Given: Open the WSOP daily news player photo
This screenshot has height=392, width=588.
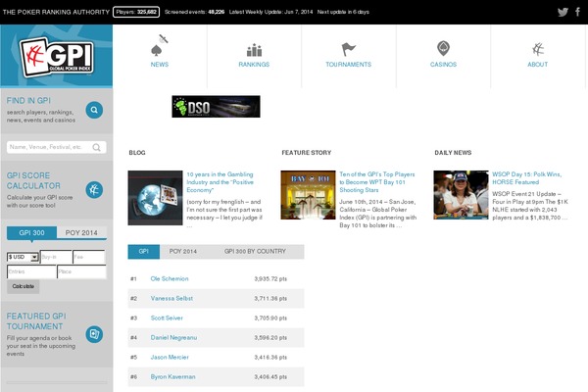Looking at the screenshot, I should (461, 195).
